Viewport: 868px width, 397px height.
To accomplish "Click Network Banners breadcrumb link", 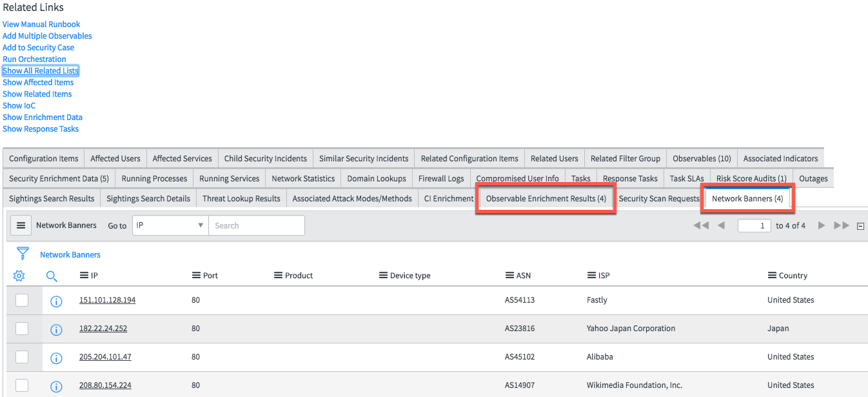I will (70, 255).
